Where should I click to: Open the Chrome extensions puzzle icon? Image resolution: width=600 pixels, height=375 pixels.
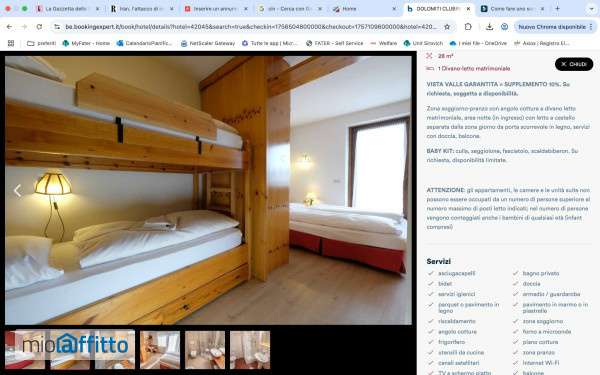(468, 27)
